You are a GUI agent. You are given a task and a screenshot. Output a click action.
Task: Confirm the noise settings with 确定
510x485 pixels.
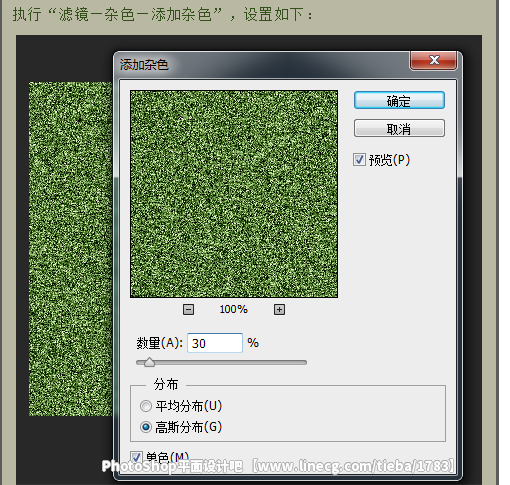399,100
